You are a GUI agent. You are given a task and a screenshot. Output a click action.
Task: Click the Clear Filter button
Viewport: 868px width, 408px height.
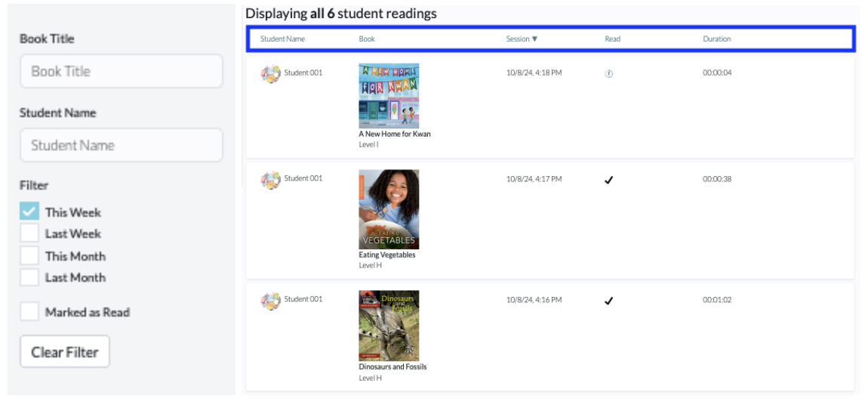click(65, 351)
